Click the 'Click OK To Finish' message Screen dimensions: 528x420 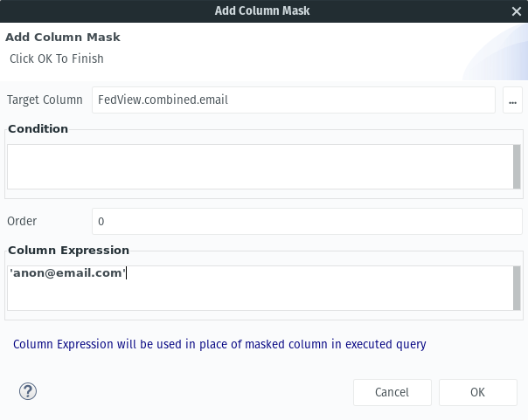click(x=57, y=59)
